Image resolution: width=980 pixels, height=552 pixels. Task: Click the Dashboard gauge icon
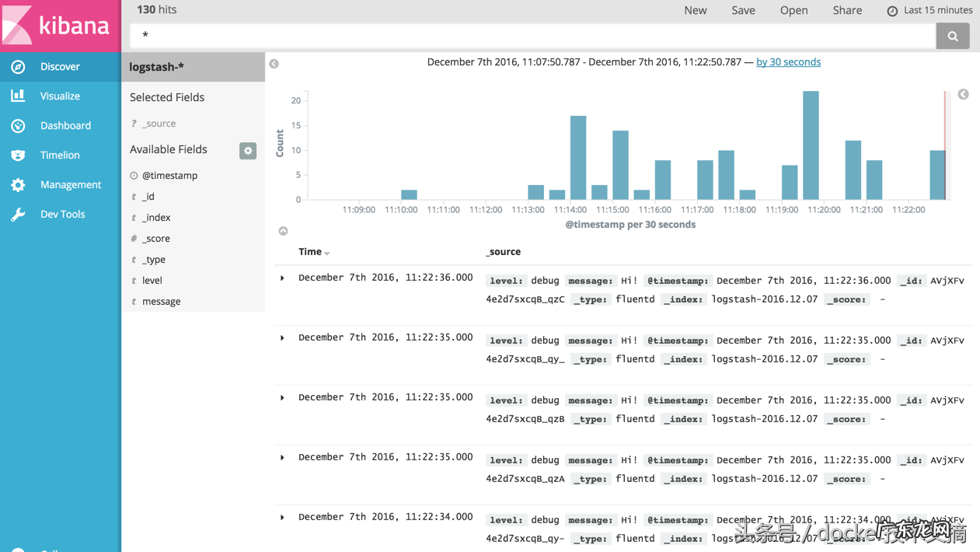click(x=18, y=125)
